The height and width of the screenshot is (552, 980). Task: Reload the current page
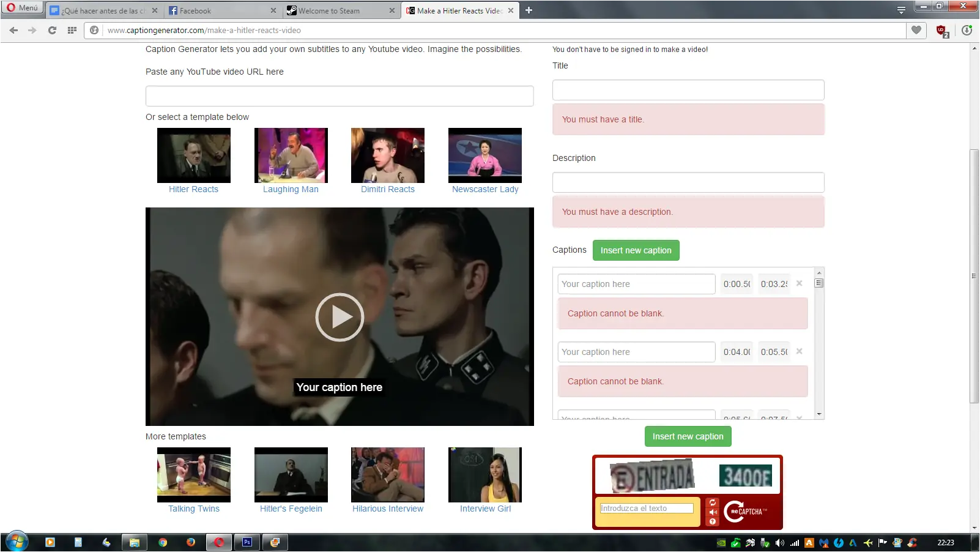pos(53,30)
